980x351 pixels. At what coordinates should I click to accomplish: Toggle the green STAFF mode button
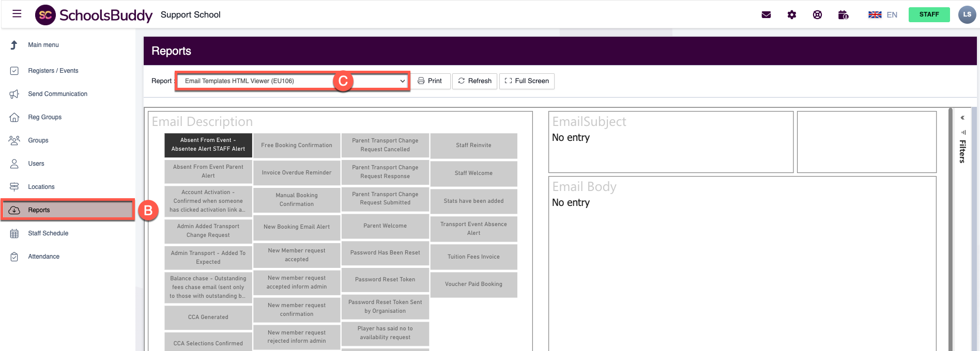[x=929, y=14]
